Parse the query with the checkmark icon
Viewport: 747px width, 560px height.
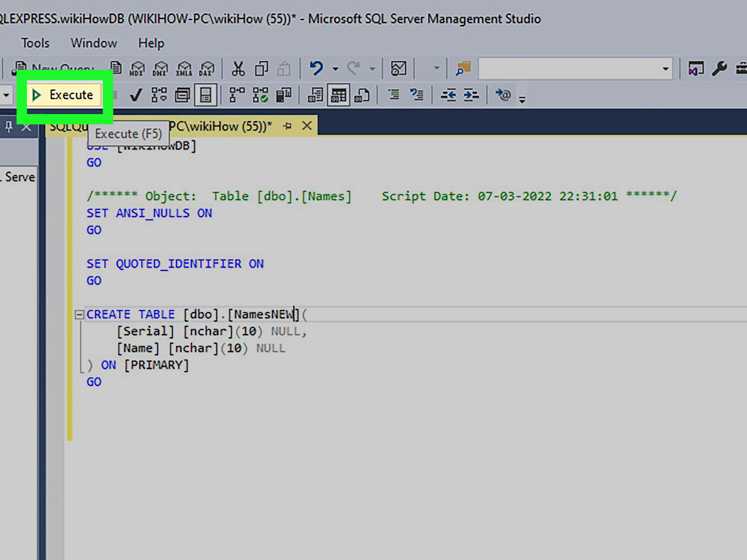click(x=135, y=95)
